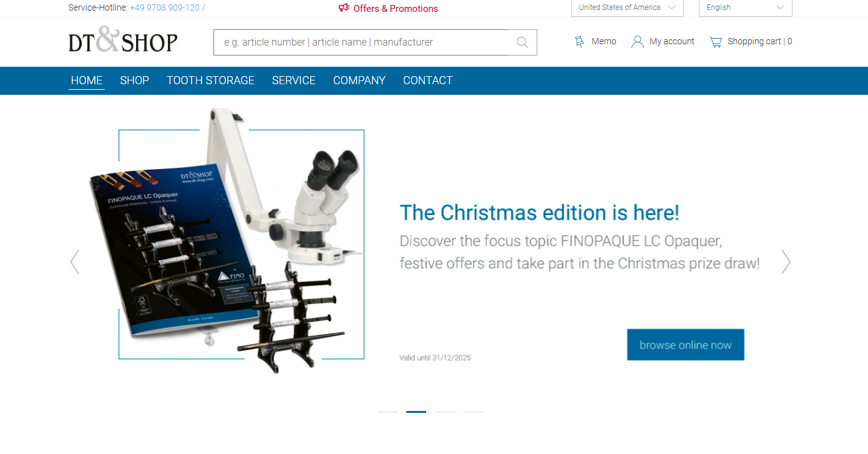The image size is (868, 454).
Task: Click the megaphone Offers & Promotions icon
Action: (344, 8)
